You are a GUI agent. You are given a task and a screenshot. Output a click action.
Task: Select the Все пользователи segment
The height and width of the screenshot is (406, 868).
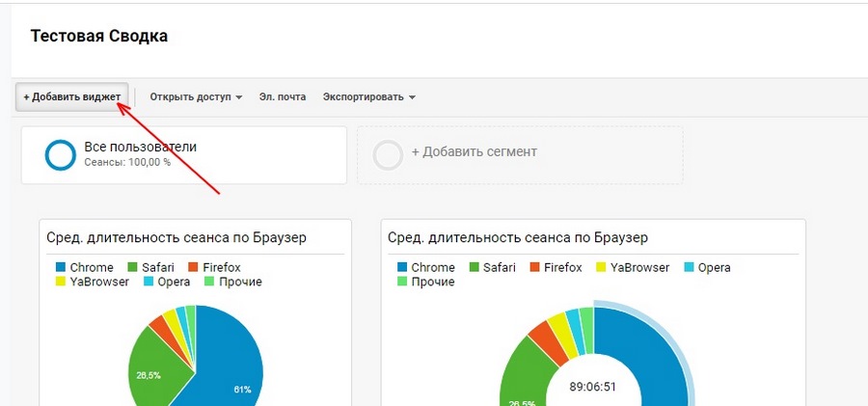[x=184, y=155]
